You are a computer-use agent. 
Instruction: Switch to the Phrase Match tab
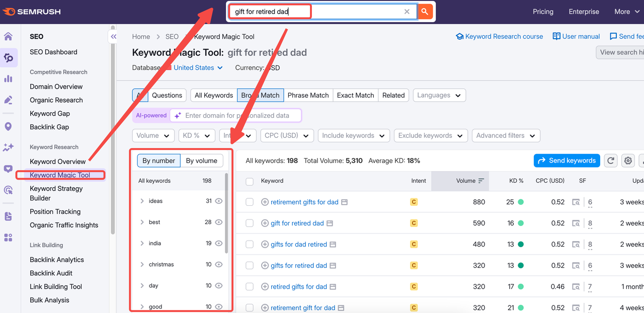click(x=308, y=95)
